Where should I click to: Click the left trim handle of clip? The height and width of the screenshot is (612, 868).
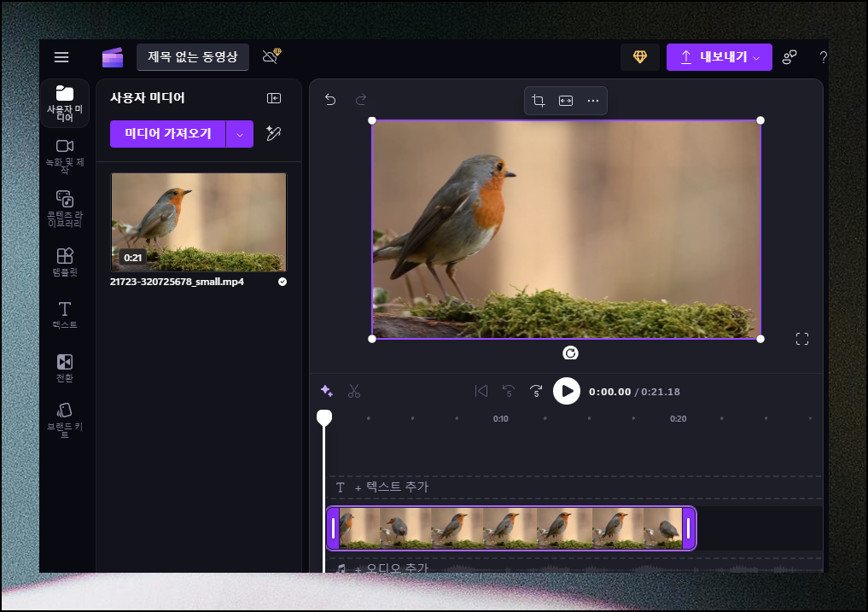pyautogui.click(x=333, y=528)
